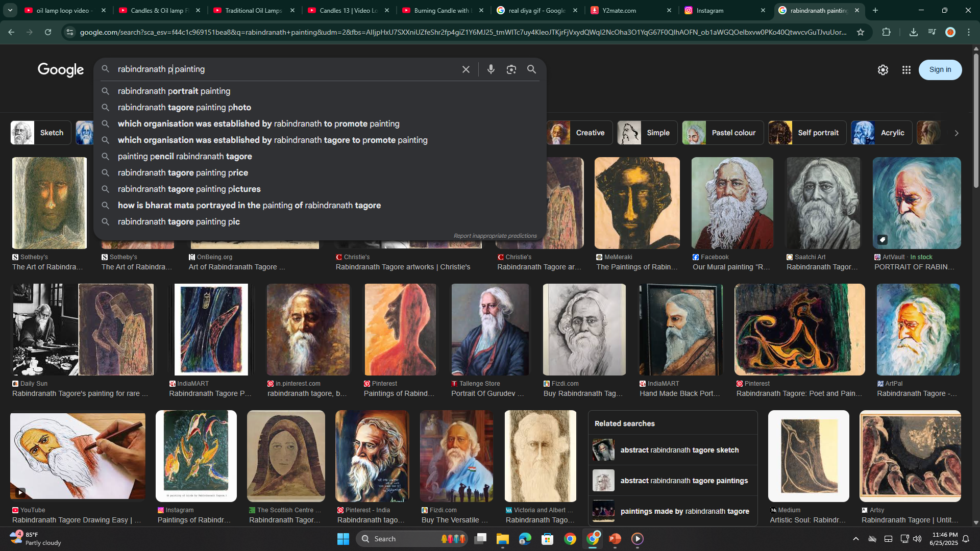Viewport: 980px width, 551px height.
Task: Open tab search dropdown
Action: point(10,10)
